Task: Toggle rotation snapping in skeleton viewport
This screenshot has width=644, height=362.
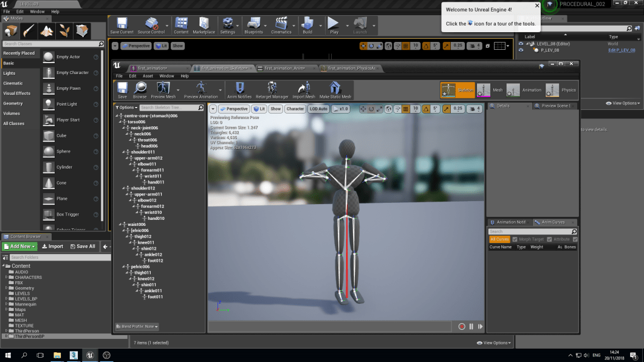Action: [426, 109]
